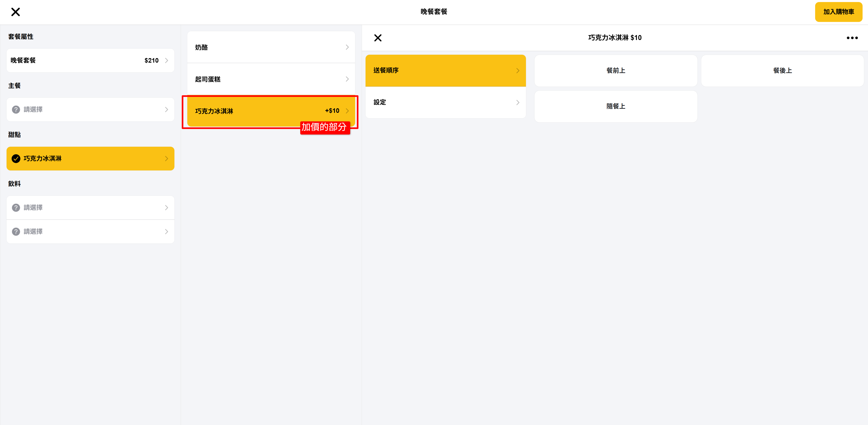Viewport: 868px width, 425px height.
Task: Close the 巧克力冰淇淋 options panel
Action: point(378,38)
